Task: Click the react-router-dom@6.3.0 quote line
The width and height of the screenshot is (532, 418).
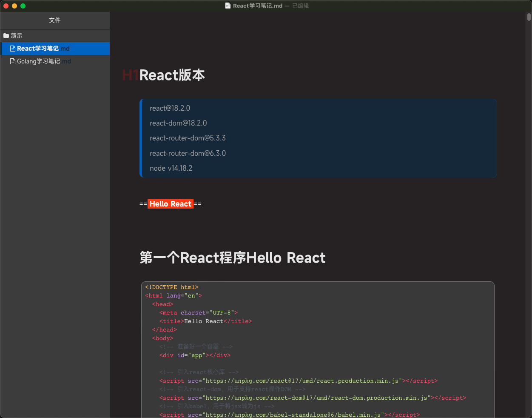Action: click(188, 153)
